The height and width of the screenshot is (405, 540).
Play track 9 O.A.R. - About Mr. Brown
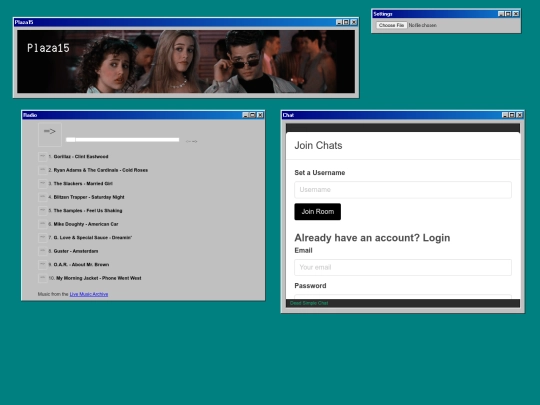tap(43, 264)
